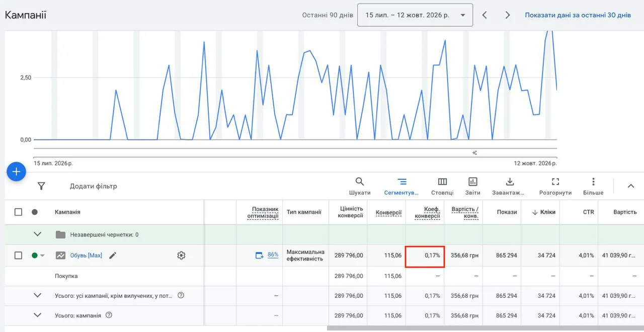The image size is (644, 332).
Task: Expand the Усього: усі кампанії totals row
Action: click(x=37, y=295)
